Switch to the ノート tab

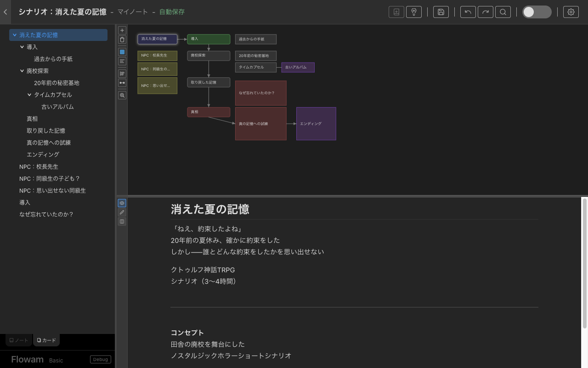18,340
